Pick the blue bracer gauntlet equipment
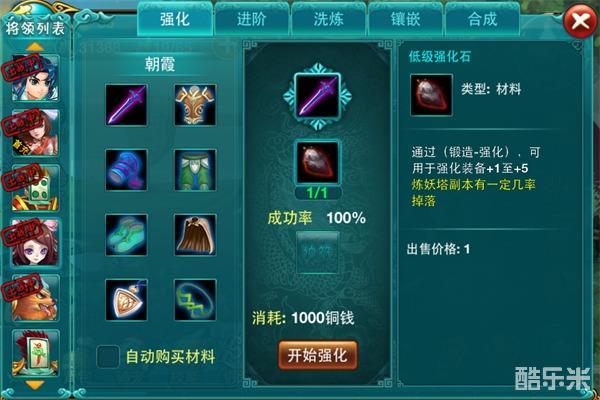The width and height of the screenshot is (600, 400). [126, 170]
